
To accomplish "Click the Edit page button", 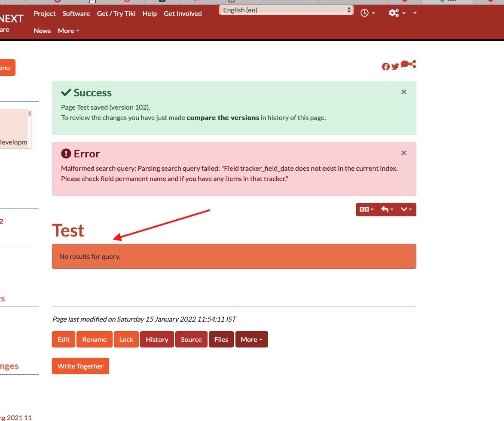I will click(x=64, y=339).
